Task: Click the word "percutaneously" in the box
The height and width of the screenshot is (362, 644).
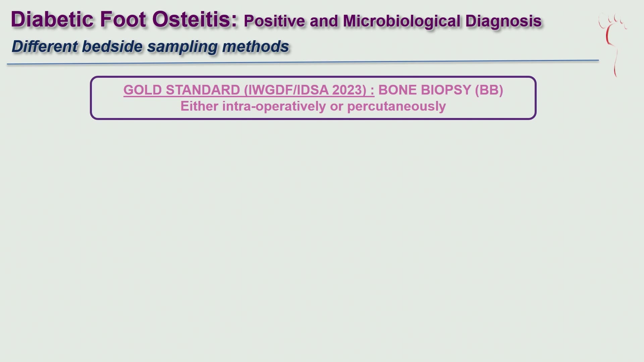Action: [396, 106]
